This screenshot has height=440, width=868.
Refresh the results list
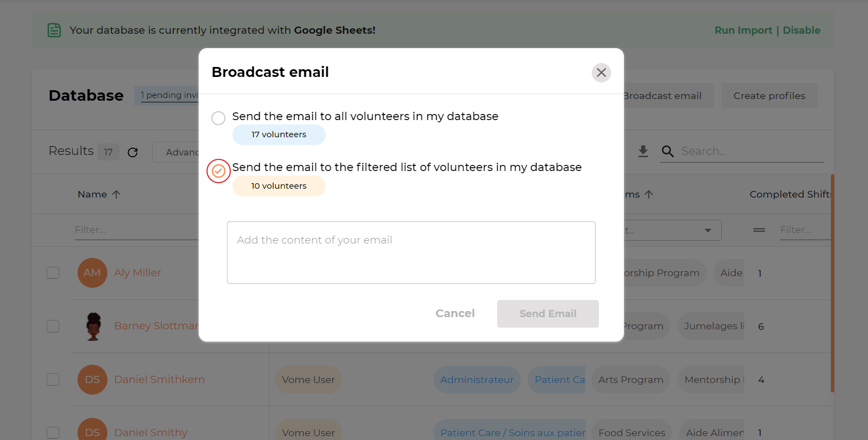(x=133, y=152)
